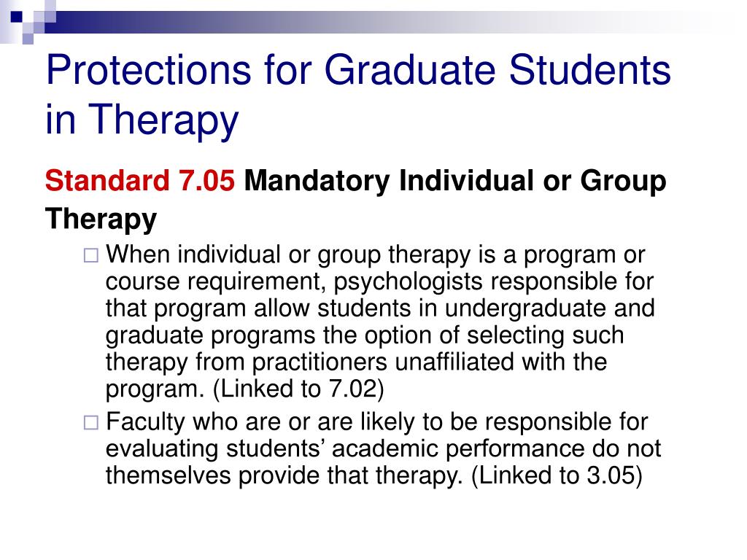Click the line 'graduate programs the option of selecting'

pyautogui.click(x=365, y=335)
